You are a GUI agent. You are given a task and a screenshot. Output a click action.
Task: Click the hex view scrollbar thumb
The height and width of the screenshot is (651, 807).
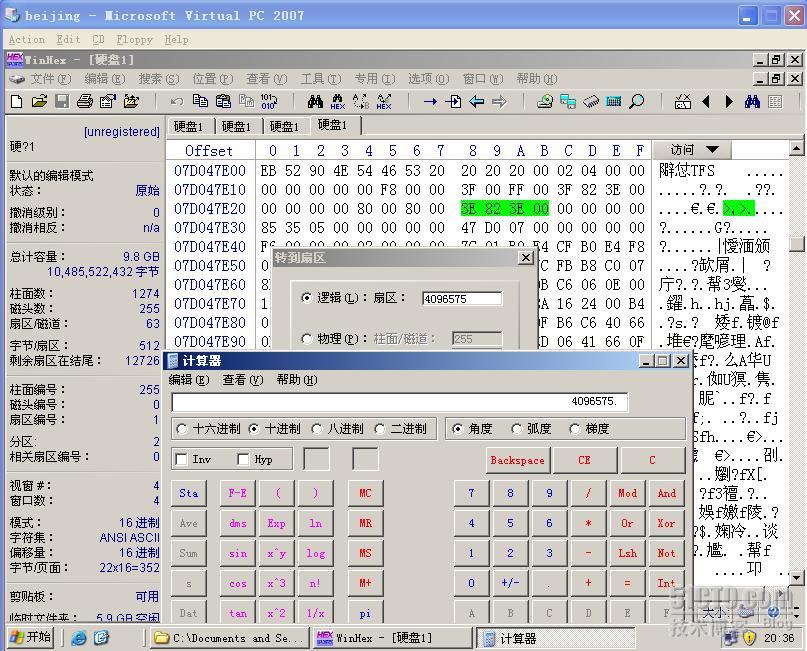click(796, 243)
